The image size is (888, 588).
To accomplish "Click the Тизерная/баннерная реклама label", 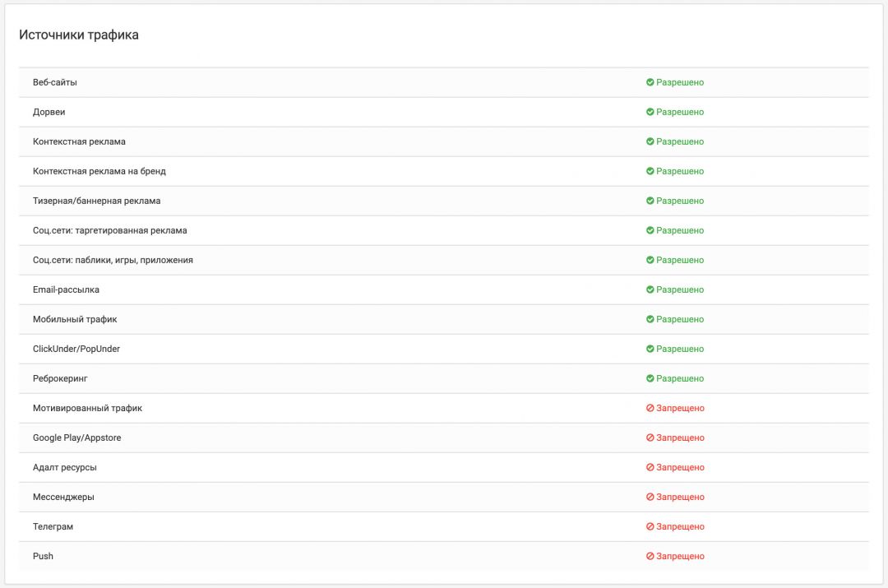I will [x=96, y=201].
